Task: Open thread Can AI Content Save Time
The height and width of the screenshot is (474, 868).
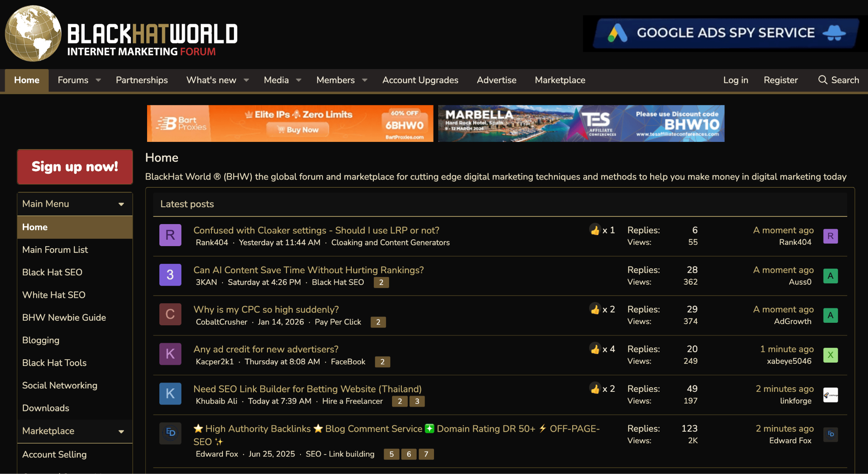Action: pos(308,270)
